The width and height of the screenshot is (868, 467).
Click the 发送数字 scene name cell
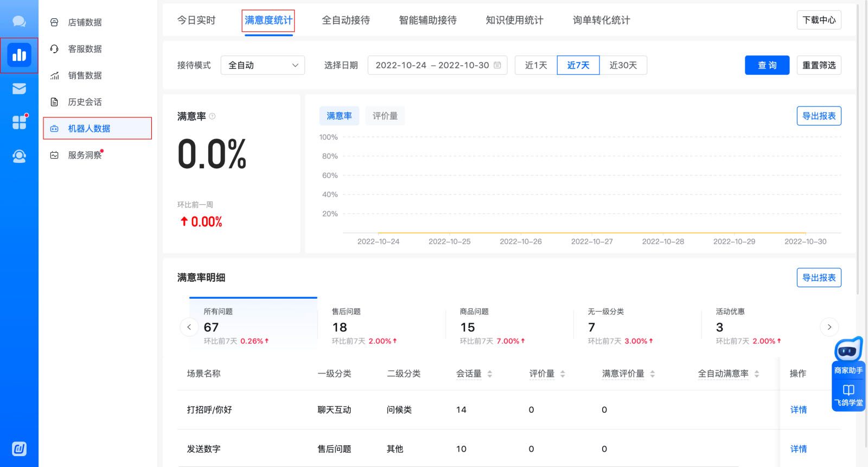coord(203,449)
